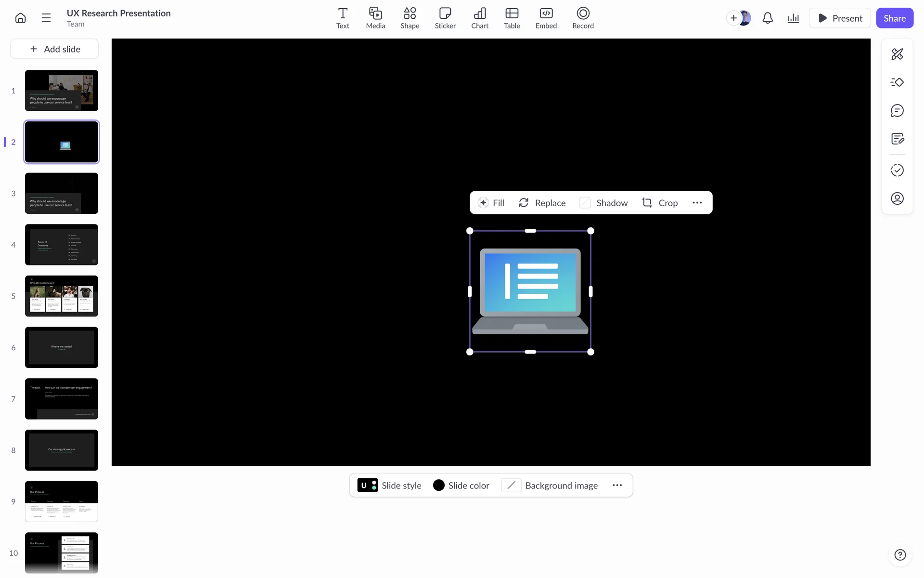Open the hamburger main menu
924x578 pixels.
point(46,18)
